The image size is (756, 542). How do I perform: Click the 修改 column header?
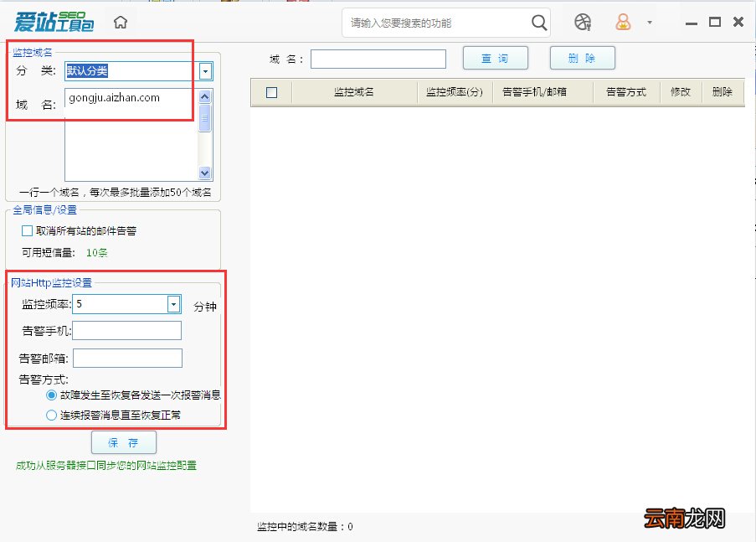[x=681, y=91]
